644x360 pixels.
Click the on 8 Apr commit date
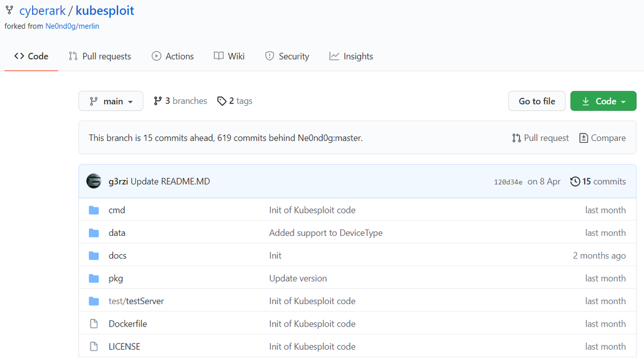coord(544,182)
